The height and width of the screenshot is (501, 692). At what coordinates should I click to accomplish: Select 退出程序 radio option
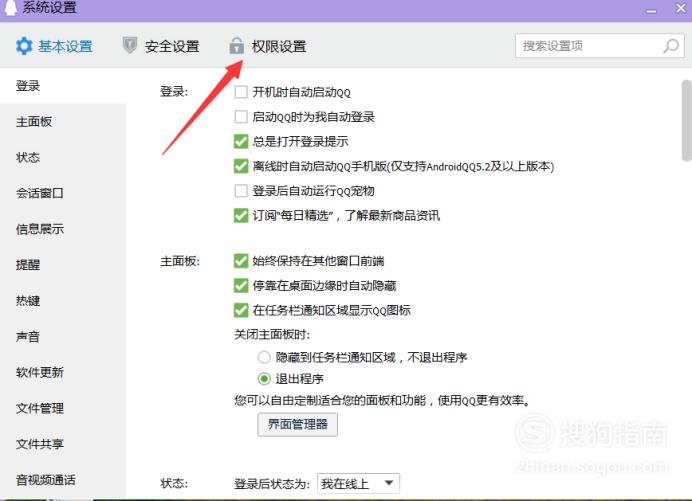click(264, 378)
